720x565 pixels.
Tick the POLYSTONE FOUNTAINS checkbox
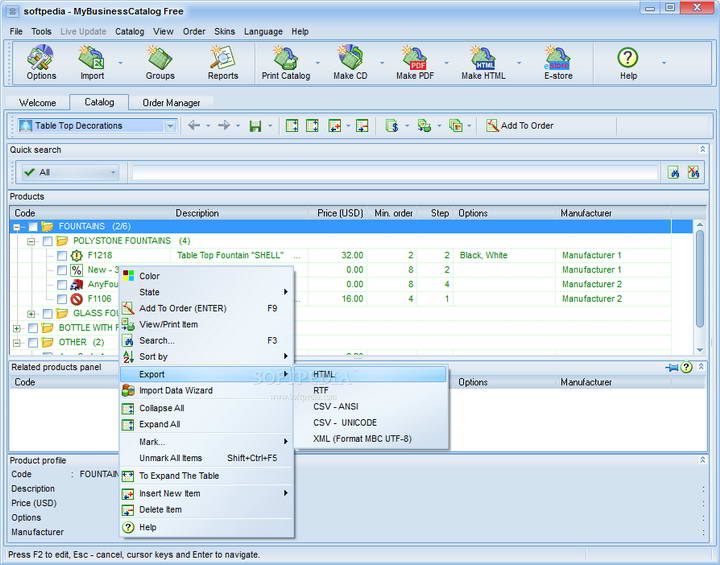[x=47, y=241]
